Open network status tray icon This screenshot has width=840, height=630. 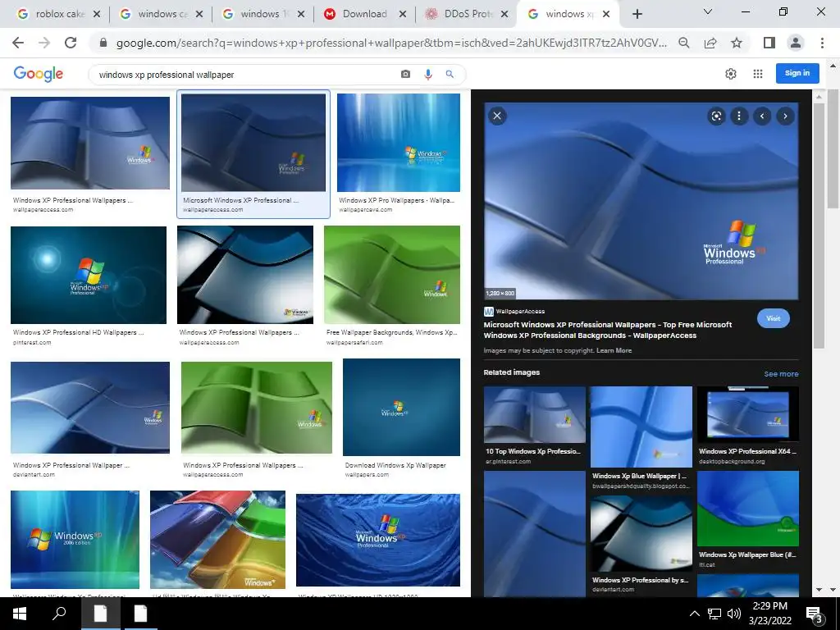click(714, 614)
